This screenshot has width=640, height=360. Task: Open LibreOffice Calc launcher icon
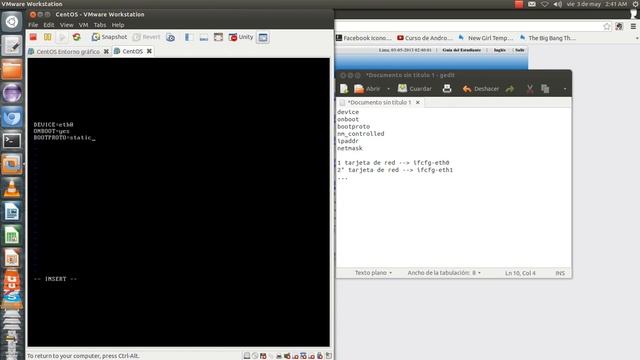12,236
